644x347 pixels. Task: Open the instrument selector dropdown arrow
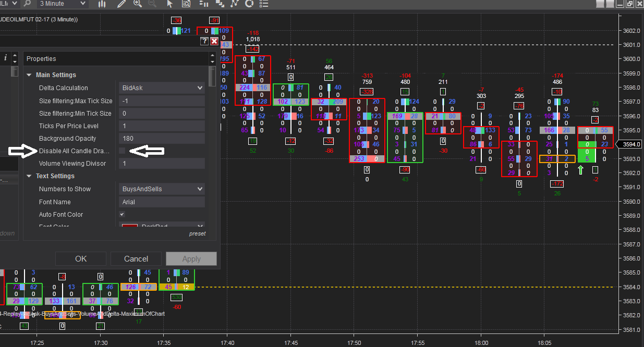click(14, 4)
